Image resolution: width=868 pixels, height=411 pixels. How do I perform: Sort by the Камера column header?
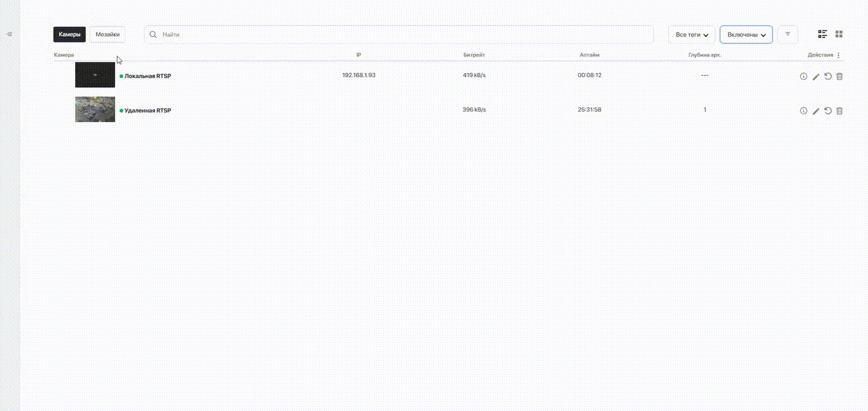click(x=64, y=55)
